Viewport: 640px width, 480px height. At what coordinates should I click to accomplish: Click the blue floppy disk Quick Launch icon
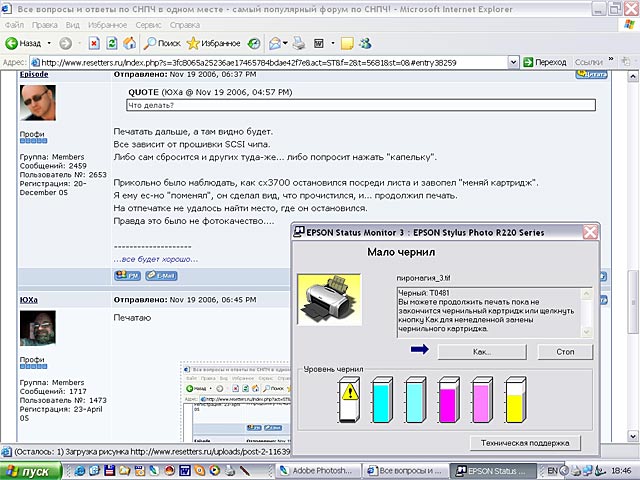coord(109,471)
